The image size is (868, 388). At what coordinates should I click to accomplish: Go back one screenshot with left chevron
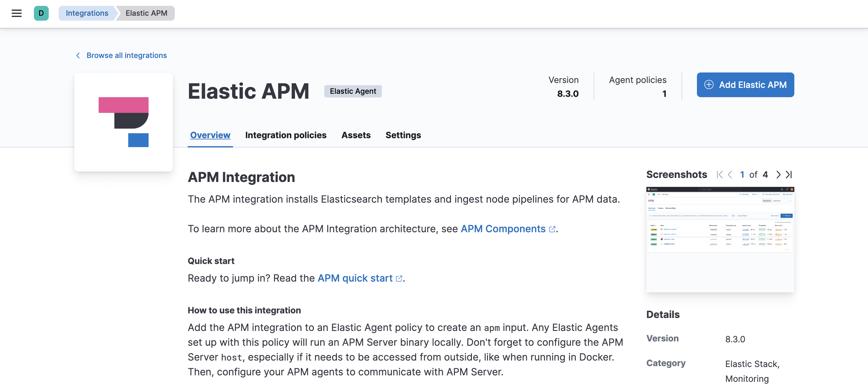(730, 175)
